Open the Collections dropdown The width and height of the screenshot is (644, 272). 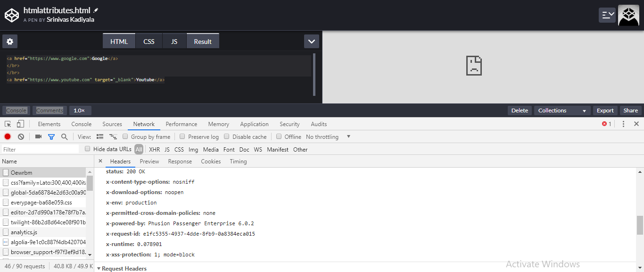tap(561, 110)
